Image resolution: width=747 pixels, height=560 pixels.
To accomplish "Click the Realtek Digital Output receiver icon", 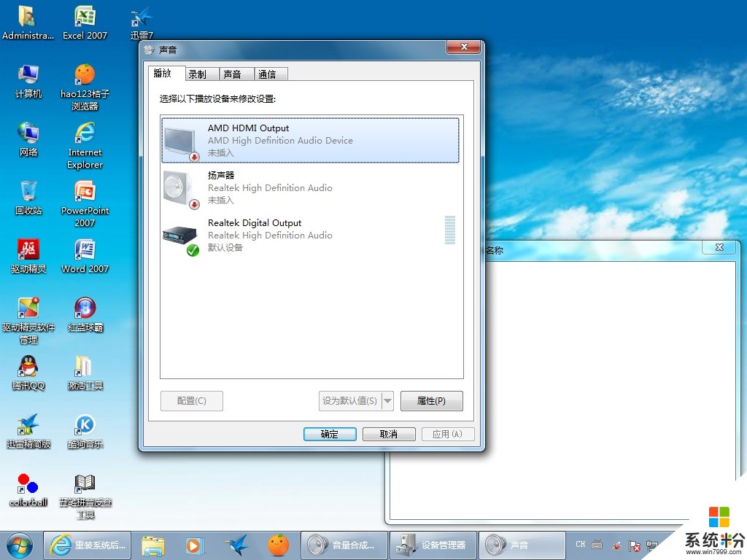I will [x=181, y=239].
